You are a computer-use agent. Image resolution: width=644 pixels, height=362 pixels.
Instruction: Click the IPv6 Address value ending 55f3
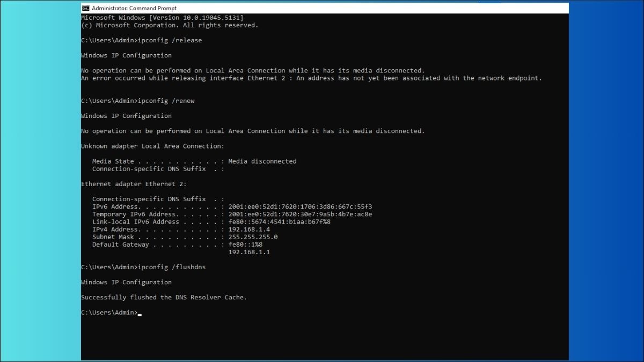(300, 206)
